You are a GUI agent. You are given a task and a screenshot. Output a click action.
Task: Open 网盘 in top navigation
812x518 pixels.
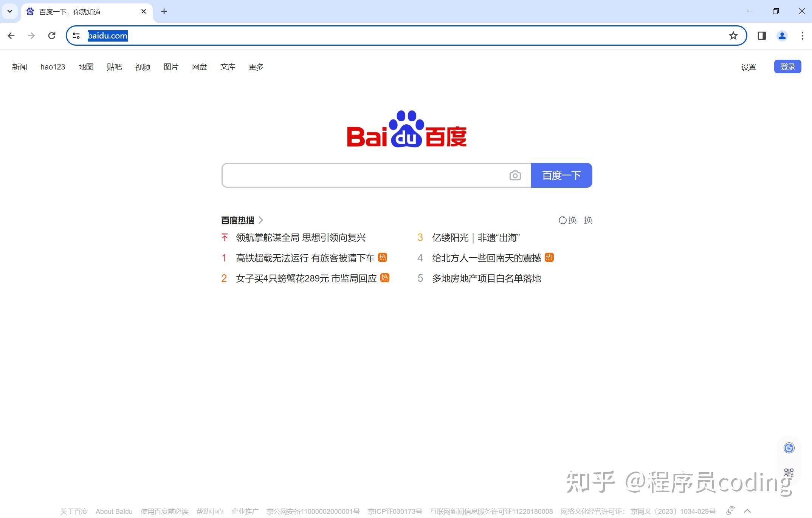click(x=199, y=67)
